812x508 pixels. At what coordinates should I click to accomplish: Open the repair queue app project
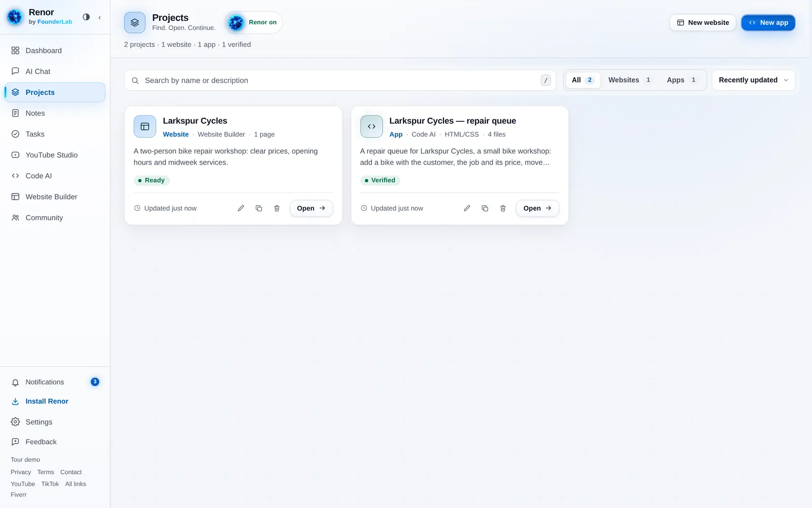537,208
